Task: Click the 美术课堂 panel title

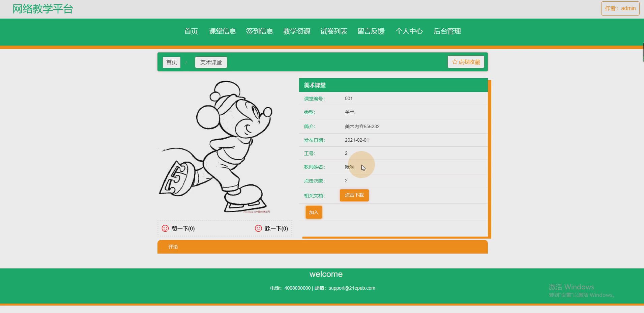Action: tap(315, 85)
